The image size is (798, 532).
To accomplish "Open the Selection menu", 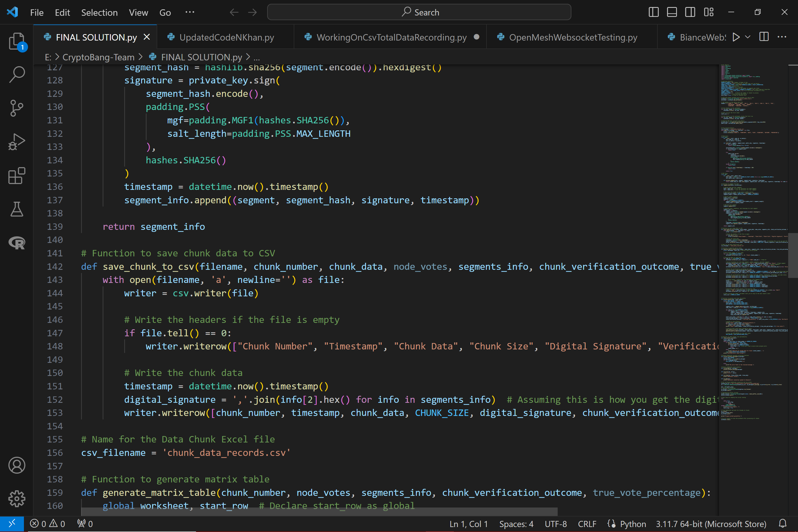I will pos(99,13).
